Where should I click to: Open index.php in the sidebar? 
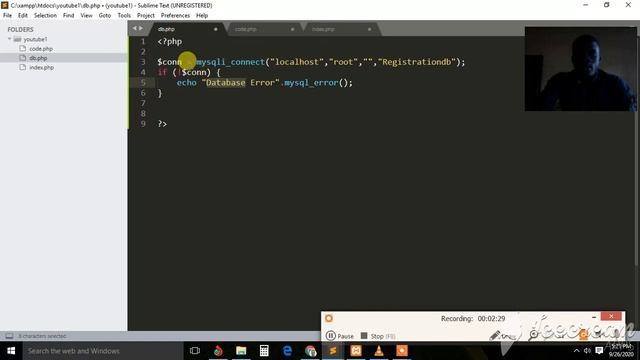41,67
